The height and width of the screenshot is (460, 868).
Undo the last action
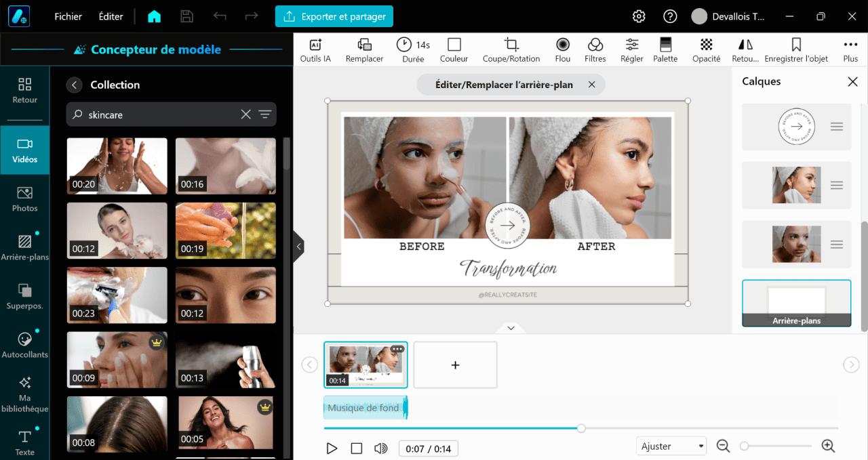tap(220, 16)
